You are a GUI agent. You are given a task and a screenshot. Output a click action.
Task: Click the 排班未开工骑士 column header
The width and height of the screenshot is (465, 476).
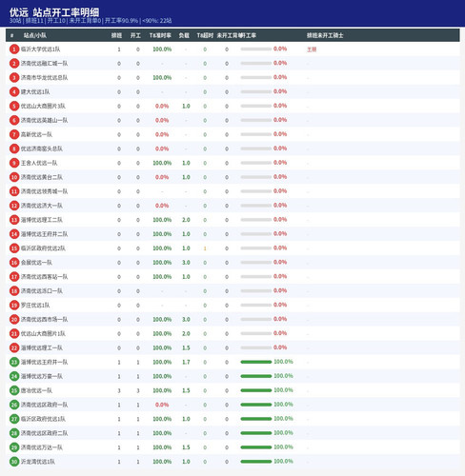[325, 35]
